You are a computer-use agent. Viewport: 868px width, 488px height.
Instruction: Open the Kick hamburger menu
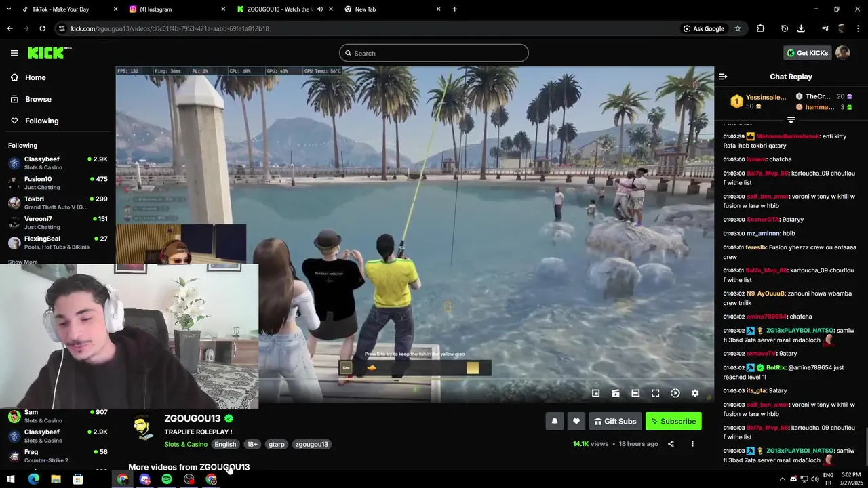pos(14,53)
